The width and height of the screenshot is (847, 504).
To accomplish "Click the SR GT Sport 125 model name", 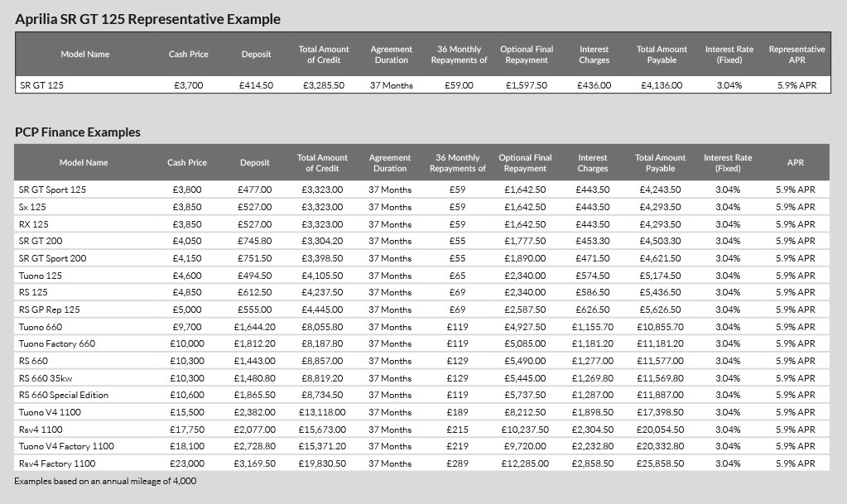I will click(52, 190).
